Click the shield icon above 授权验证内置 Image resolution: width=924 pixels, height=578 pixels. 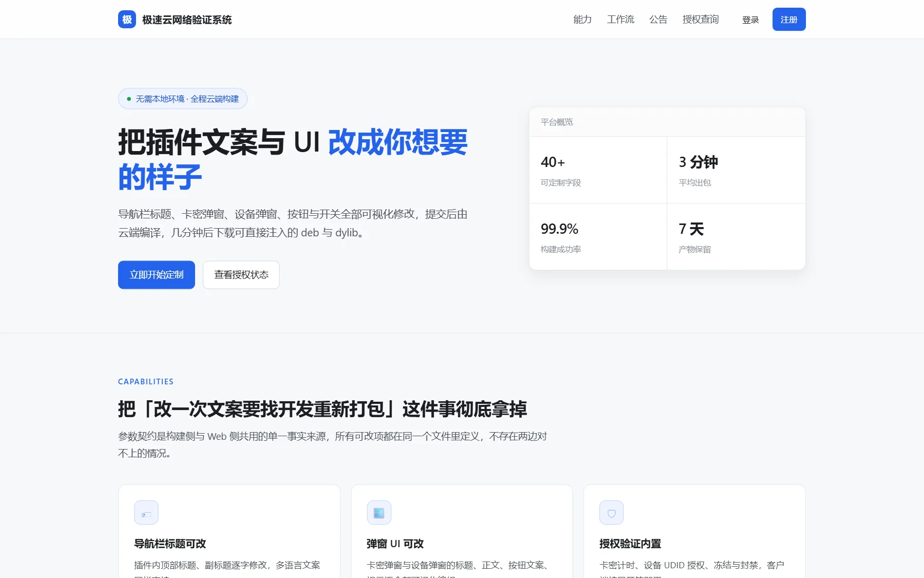point(611,513)
